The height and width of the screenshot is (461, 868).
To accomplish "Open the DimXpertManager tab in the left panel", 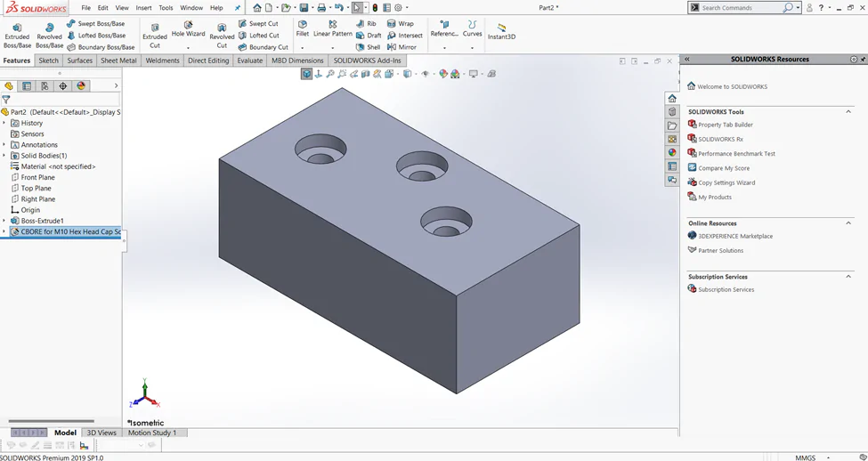I will [x=62, y=85].
